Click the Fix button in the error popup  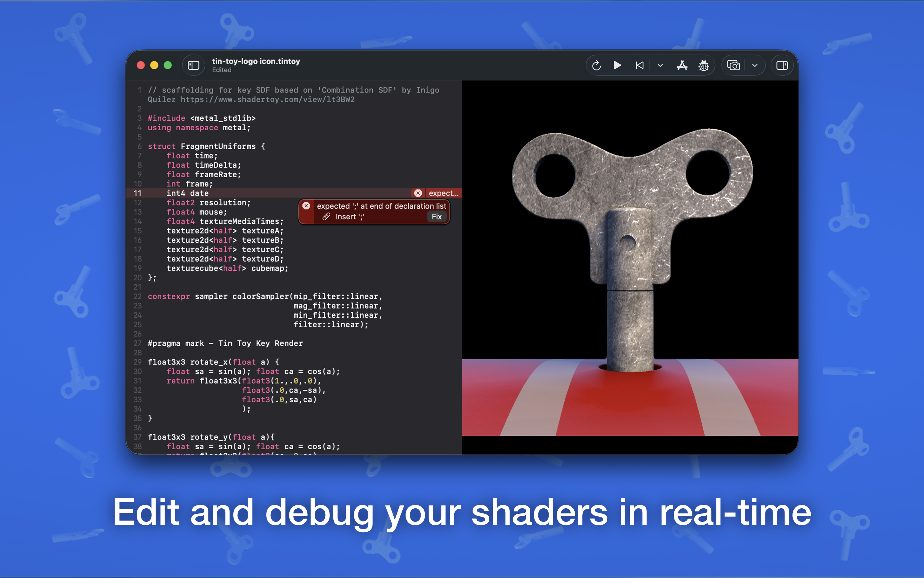436,217
